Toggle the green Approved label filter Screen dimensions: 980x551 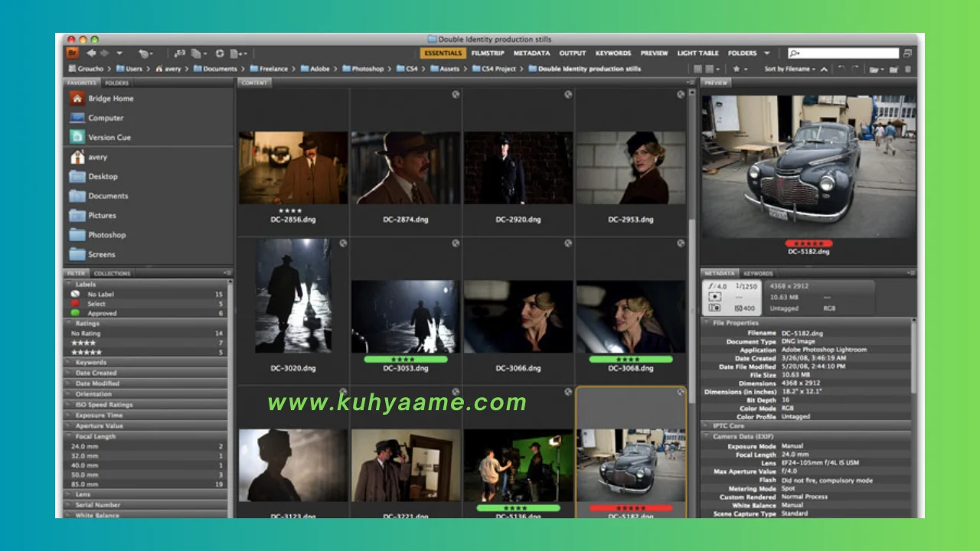(x=146, y=313)
